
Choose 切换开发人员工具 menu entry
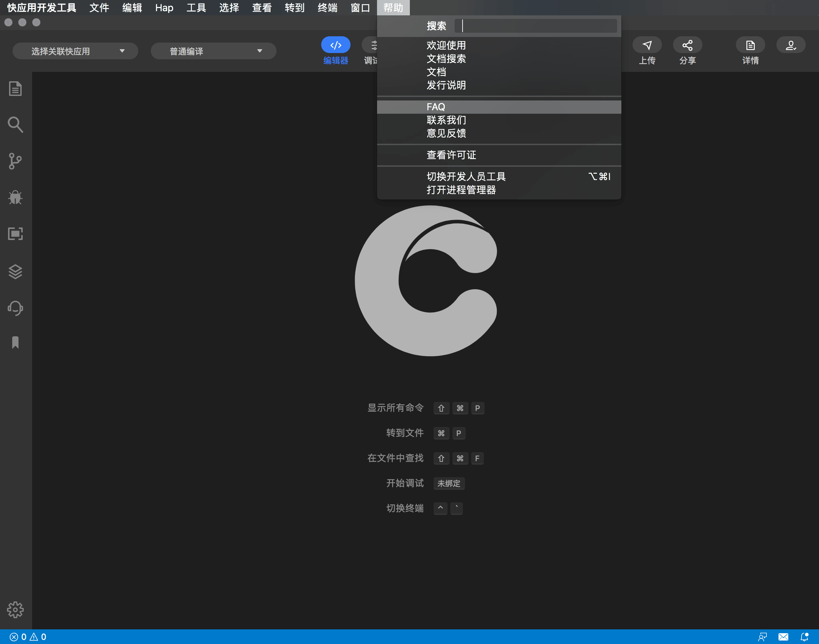point(466,177)
